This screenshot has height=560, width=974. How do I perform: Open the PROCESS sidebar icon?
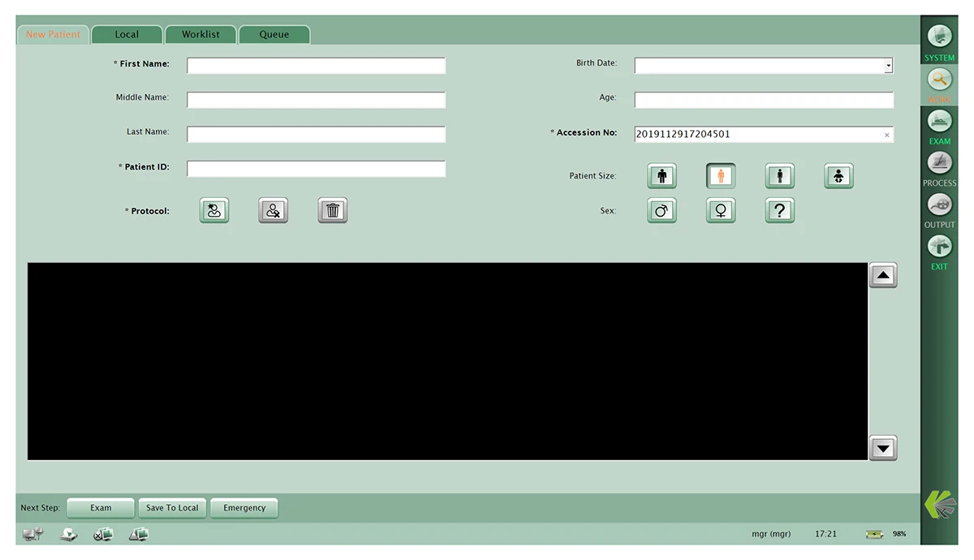click(x=939, y=163)
